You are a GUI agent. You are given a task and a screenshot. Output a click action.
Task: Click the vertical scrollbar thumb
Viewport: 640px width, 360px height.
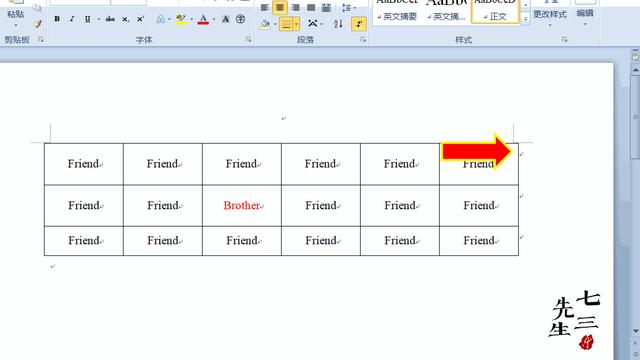click(x=636, y=118)
